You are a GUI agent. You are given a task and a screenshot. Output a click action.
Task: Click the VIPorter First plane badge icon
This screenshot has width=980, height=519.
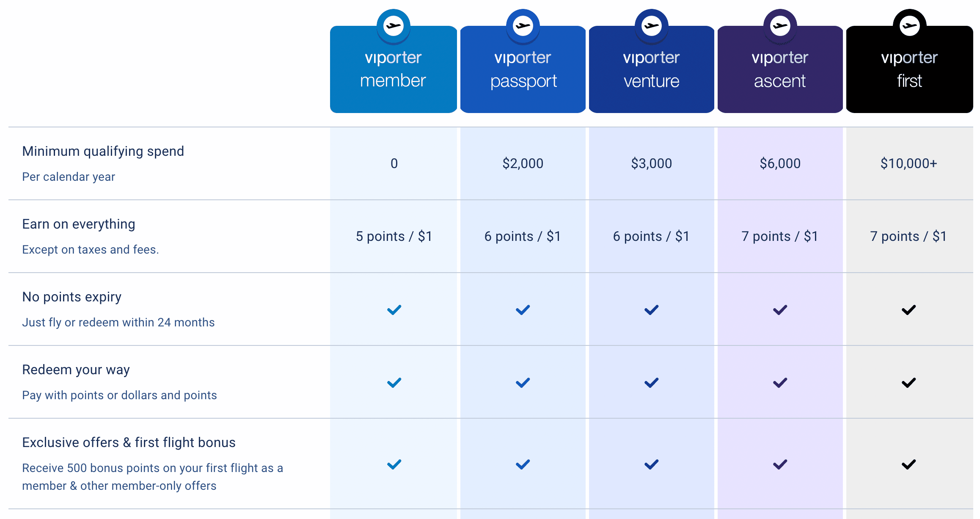click(909, 26)
